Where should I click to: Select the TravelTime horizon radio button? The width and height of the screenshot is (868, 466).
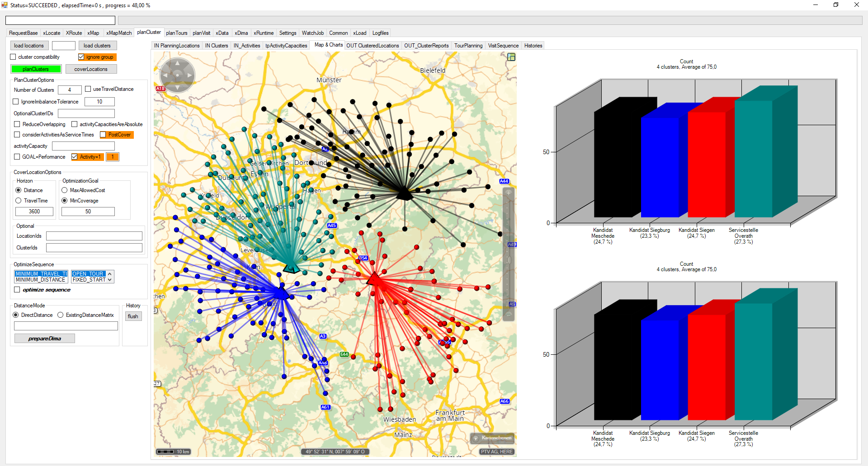pyautogui.click(x=19, y=201)
